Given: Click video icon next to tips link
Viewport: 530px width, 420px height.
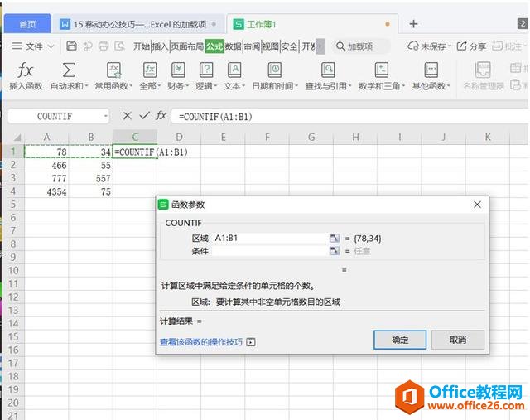Looking at the screenshot, I should coord(251,342).
